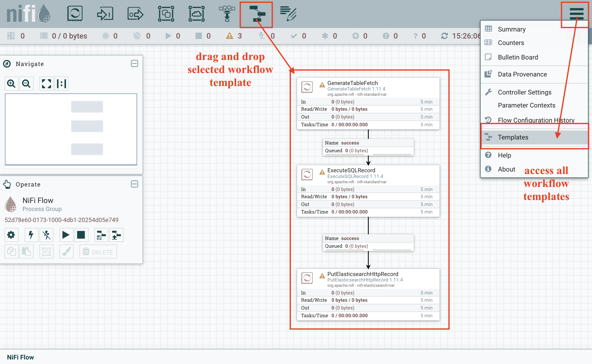Start the flow with play button
Viewport: 592px width, 364px height.
[66, 235]
